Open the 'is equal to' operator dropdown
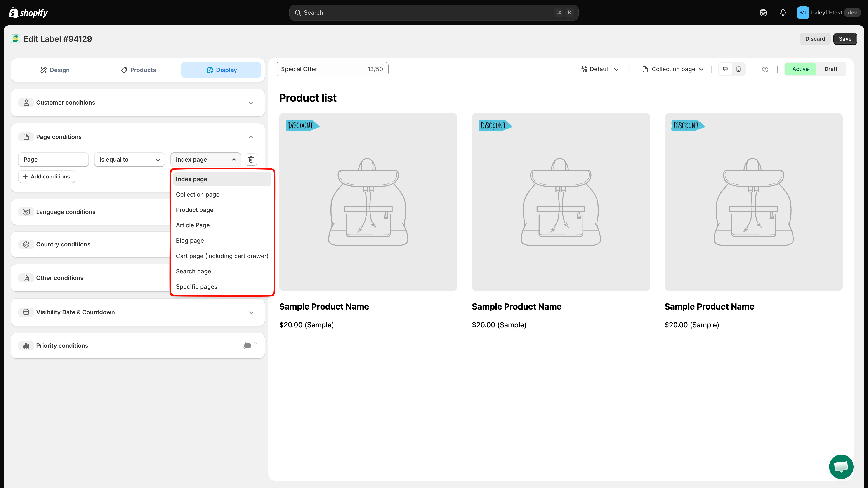 129,159
